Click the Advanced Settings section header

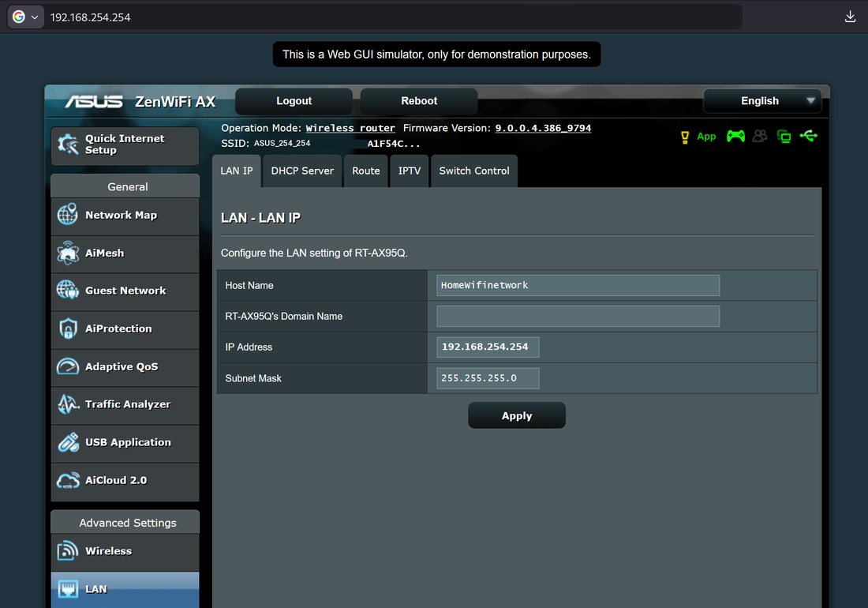coord(125,523)
